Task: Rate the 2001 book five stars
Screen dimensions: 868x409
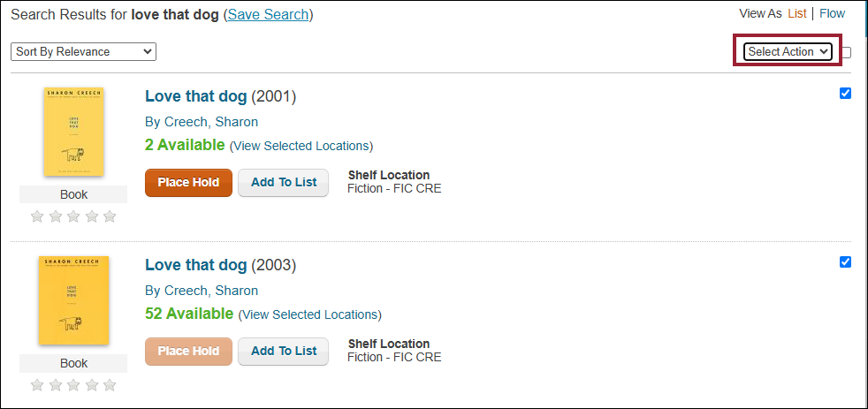Action: click(x=110, y=216)
